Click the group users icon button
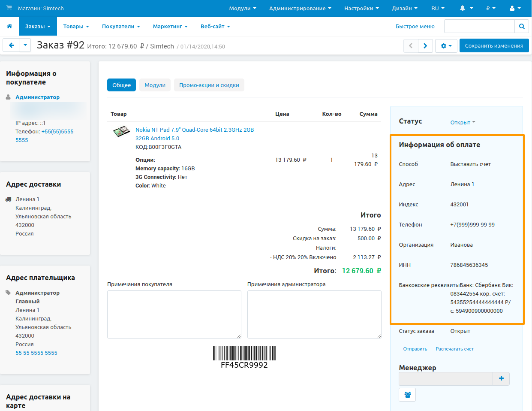This screenshot has height=411, width=532. coord(407,395)
